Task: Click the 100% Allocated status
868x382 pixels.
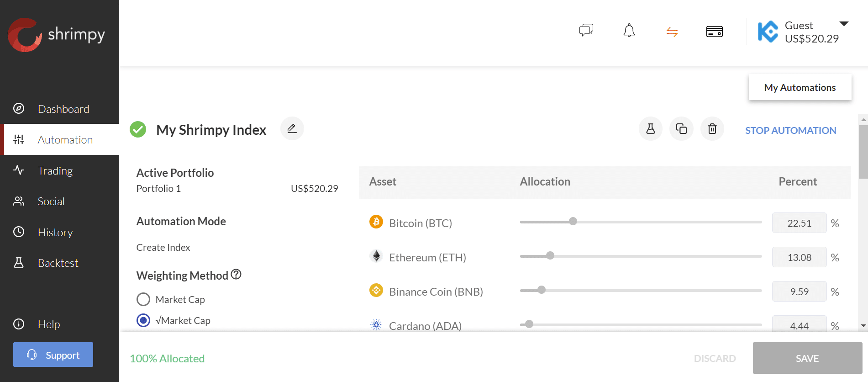Action: pyautogui.click(x=167, y=359)
